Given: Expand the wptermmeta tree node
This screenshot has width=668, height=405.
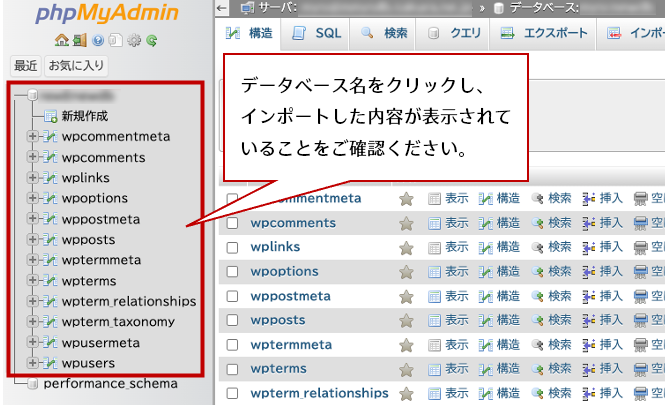Looking at the screenshot, I should [32, 259].
